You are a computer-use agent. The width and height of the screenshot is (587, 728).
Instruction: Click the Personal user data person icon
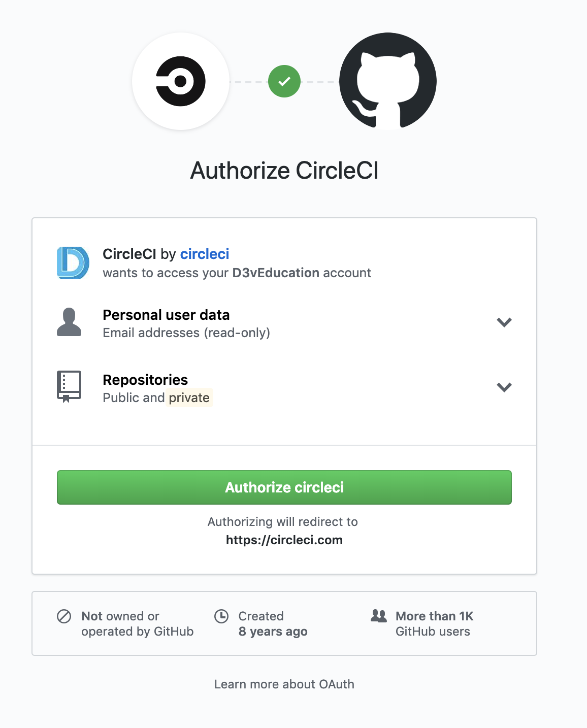69,322
